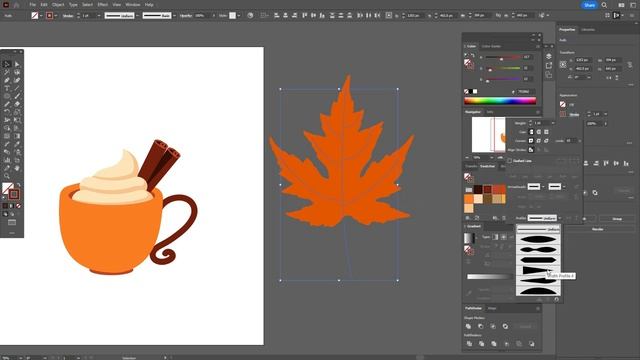The height and width of the screenshot is (360, 640).
Task: Select Radial Gradient type button
Action: pyautogui.click(x=503, y=237)
